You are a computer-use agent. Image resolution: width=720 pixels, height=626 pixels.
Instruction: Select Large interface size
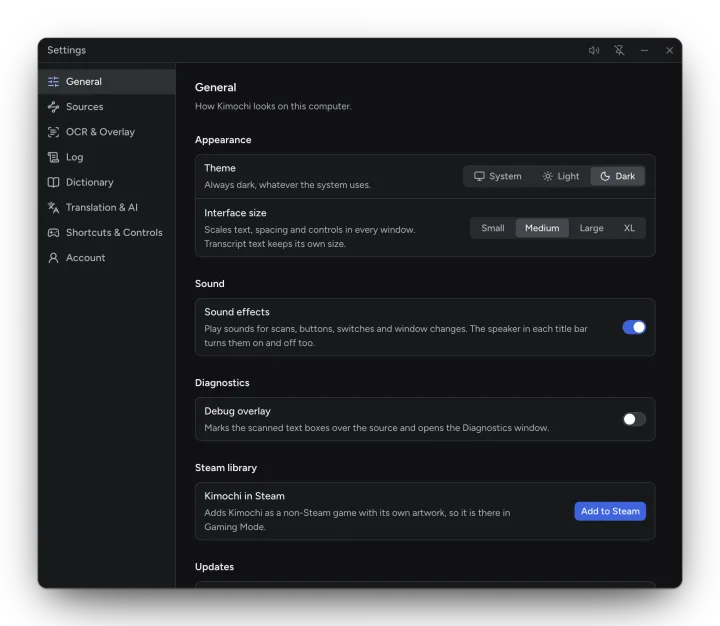591,228
